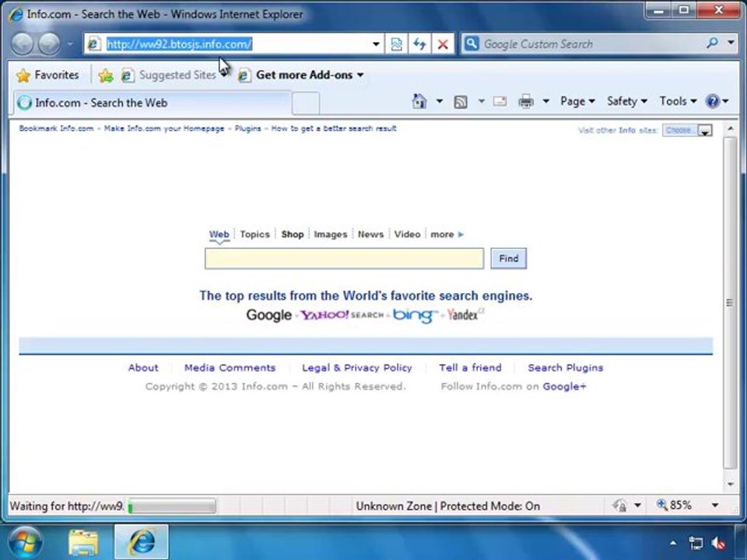Click the 85% zoom level button
The width and height of the screenshot is (747, 560).
(675, 506)
